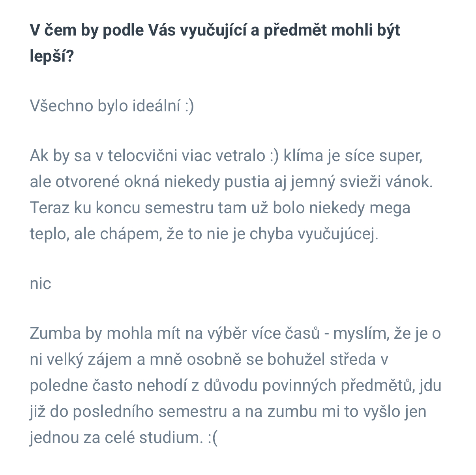476x475 pixels.
Task: Click the word "lepší?" in the heading
Action: click(x=52, y=56)
